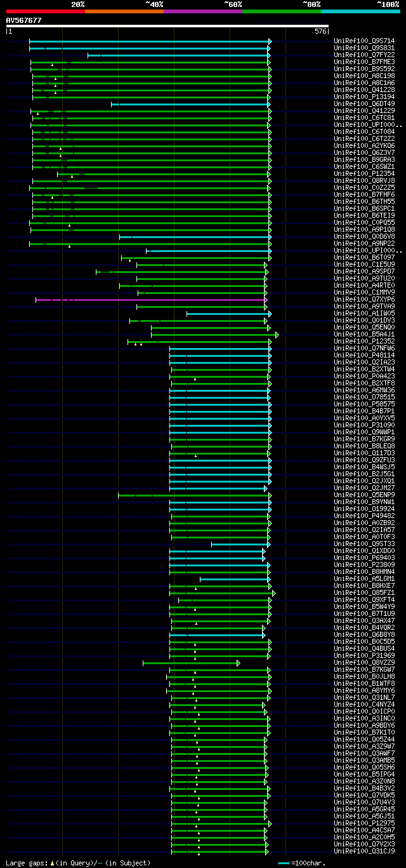Select UniRef100_A8C198 label
Viewport: 406px width, 868px height.
tap(363, 76)
